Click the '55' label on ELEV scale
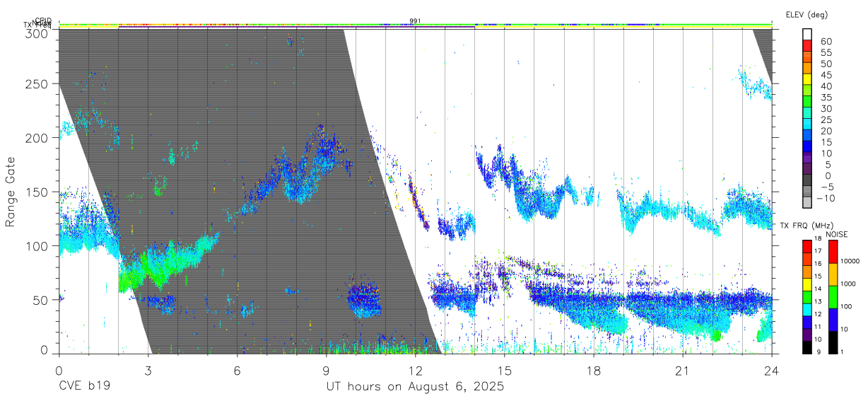Viewport: 868px width, 401px height. (x=826, y=52)
